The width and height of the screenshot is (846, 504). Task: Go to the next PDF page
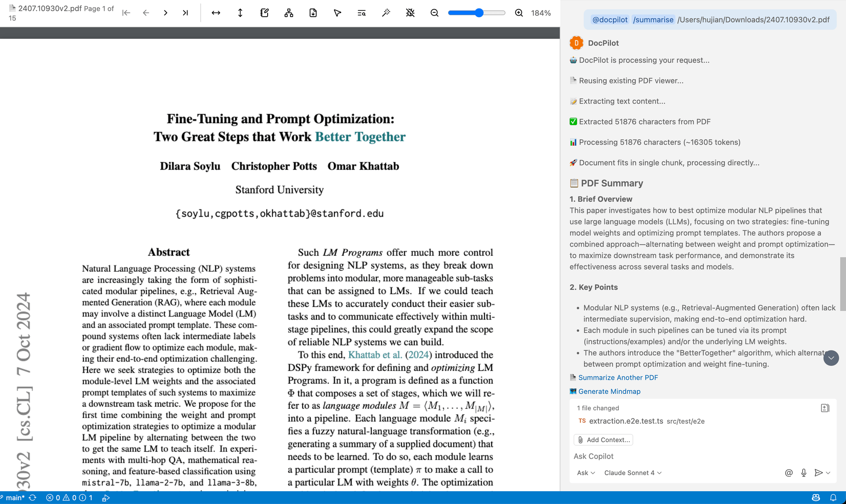click(165, 13)
